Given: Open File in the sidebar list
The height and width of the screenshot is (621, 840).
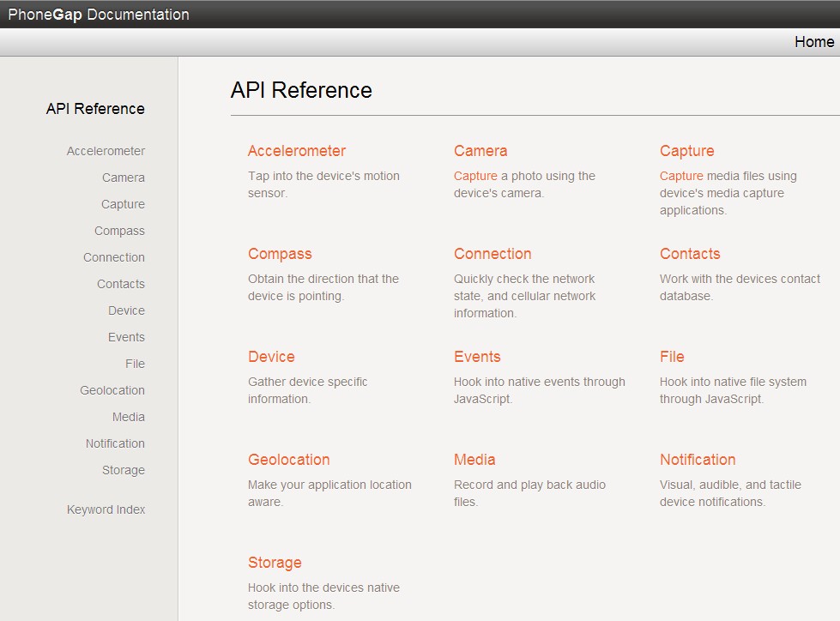Looking at the screenshot, I should click(135, 364).
